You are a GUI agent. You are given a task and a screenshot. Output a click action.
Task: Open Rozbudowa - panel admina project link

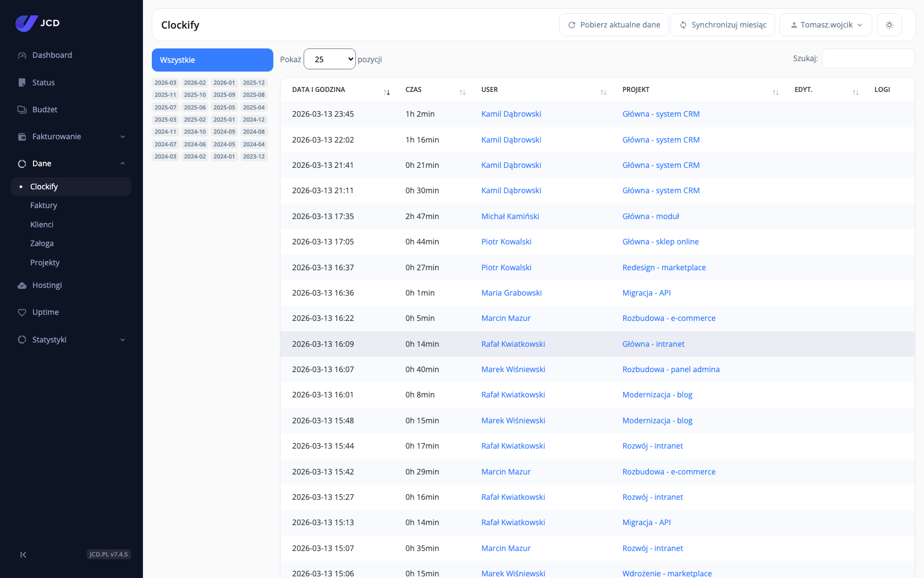click(x=671, y=369)
